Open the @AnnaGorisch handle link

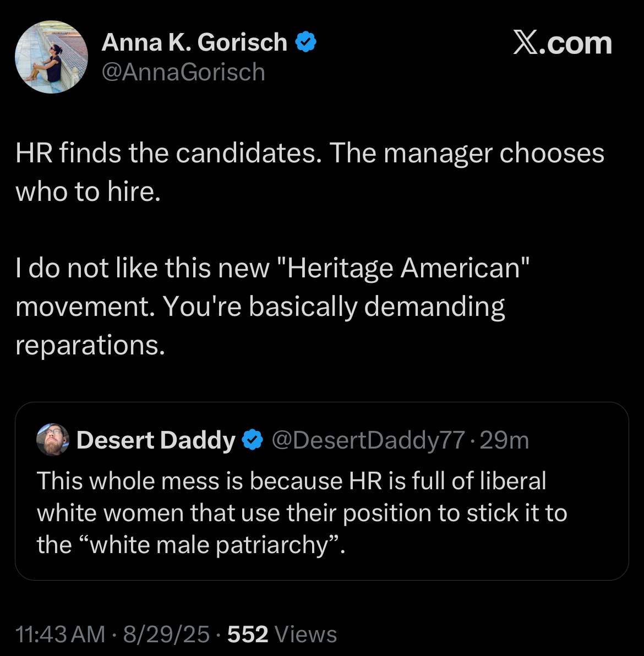click(183, 72)
